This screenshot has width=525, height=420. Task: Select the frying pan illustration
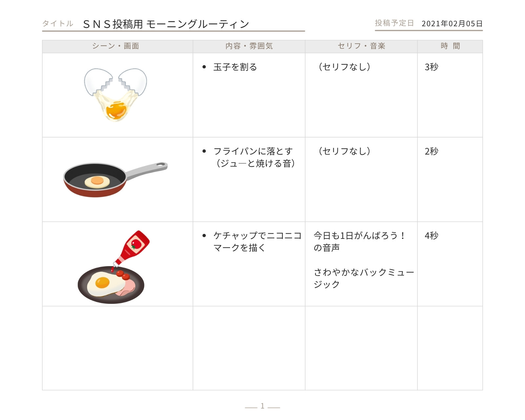point(115,179)
